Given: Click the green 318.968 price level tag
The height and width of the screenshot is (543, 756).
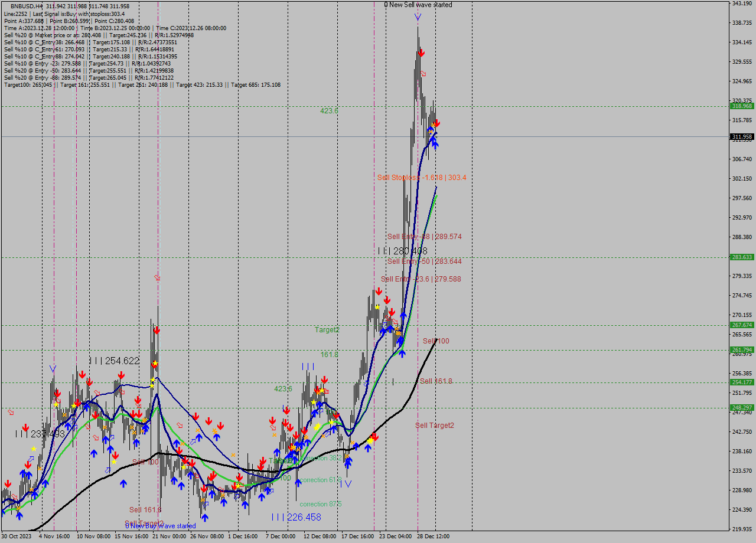Looking at the screenshot, I should click(x=743, y=106).
